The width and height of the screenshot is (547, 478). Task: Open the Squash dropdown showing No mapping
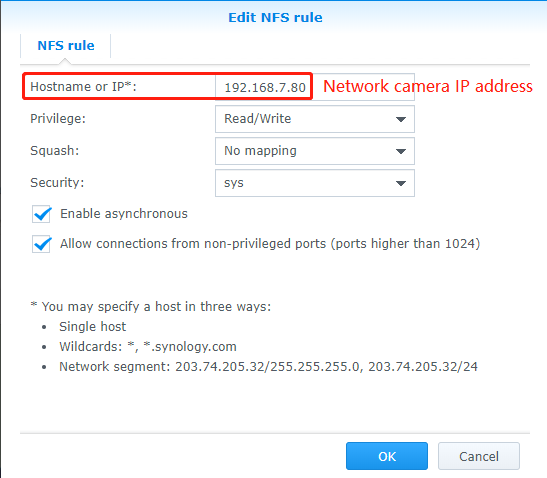click(x=315, y=151)
